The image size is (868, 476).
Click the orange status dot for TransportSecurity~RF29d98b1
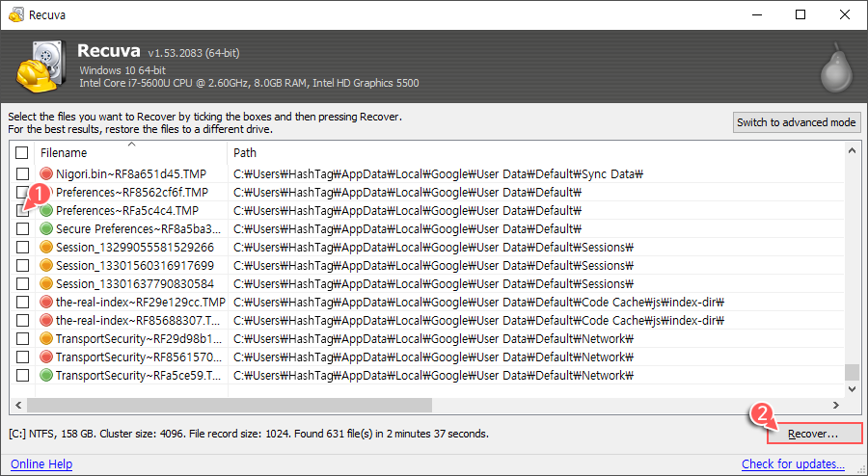(x=46, y=339)
